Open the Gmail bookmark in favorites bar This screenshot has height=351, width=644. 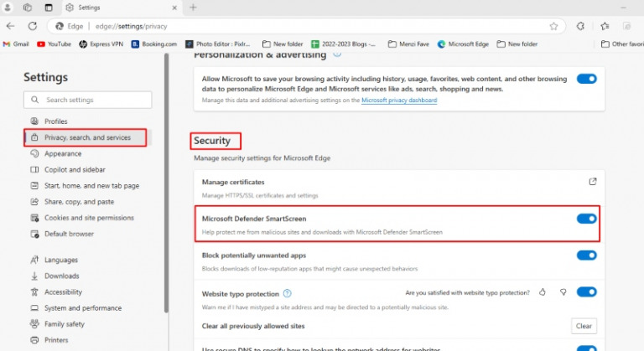[x=15, y=44]
